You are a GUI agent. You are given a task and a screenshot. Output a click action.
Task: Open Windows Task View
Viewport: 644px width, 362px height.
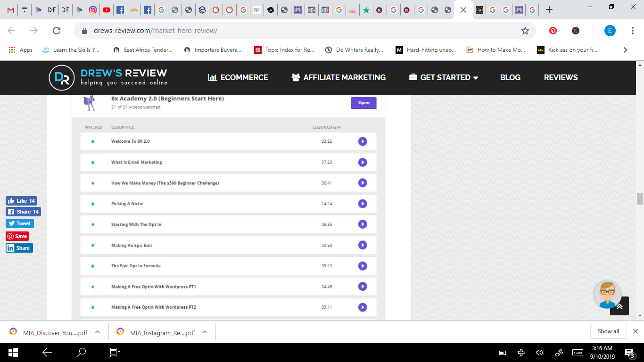click(x=115, y=353)
